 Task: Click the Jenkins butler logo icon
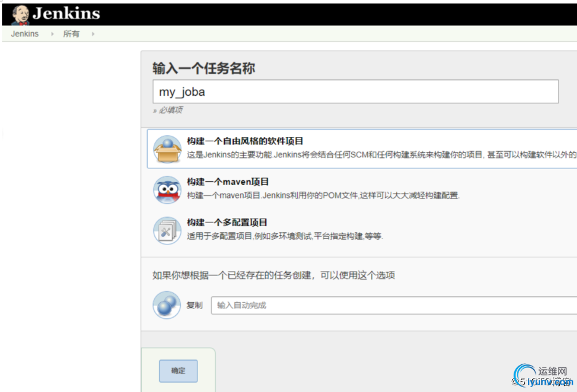click(20, 15)
